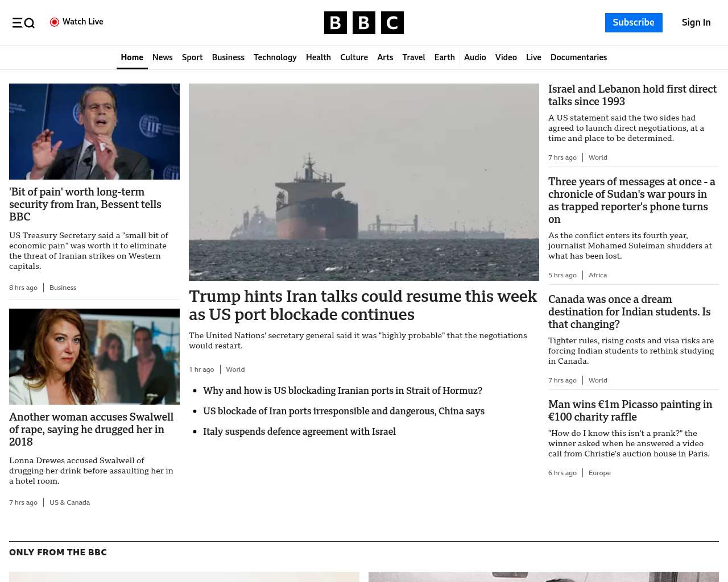Image resolution: width=728 pixels, height=582 pixels.
Task: Click Sign In
Action: [x=696, y=23]
